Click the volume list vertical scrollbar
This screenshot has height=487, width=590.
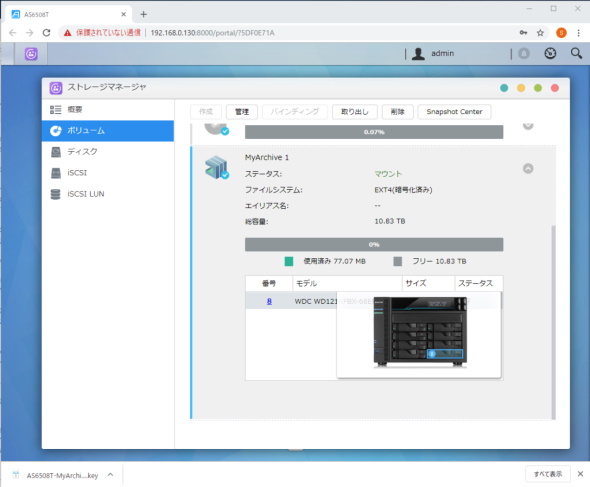[x=553, y=322]
